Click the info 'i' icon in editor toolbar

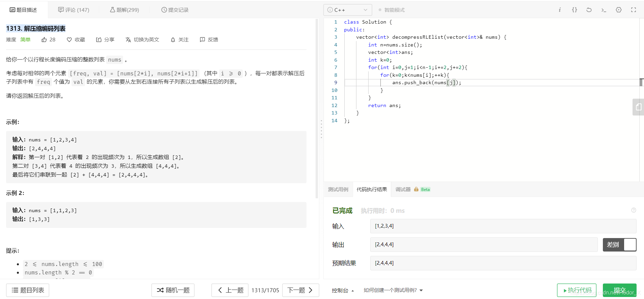click(x=560, y=10)
